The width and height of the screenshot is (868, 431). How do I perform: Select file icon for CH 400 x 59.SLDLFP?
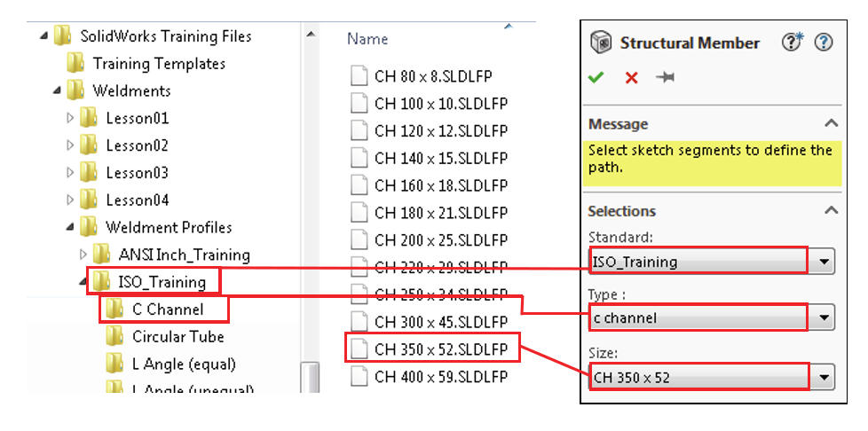(x=359, y=376)
